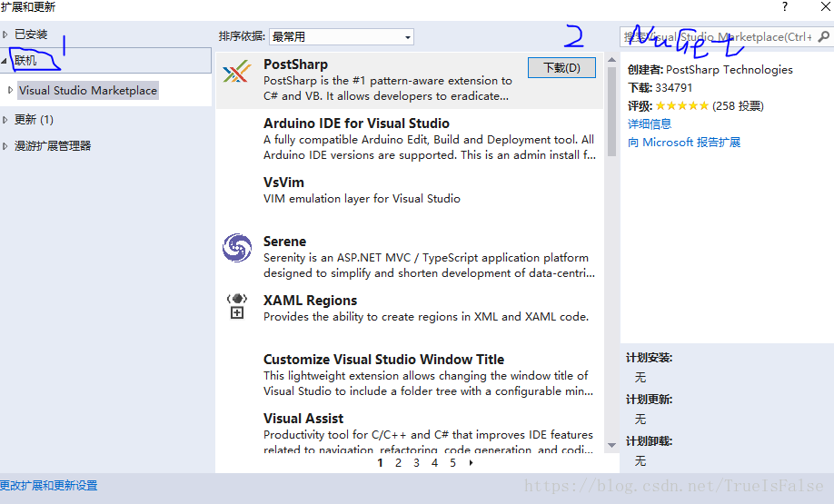
Task: Select Arduino IDE for Visual Studio entry
Action: tap(410, 139)
